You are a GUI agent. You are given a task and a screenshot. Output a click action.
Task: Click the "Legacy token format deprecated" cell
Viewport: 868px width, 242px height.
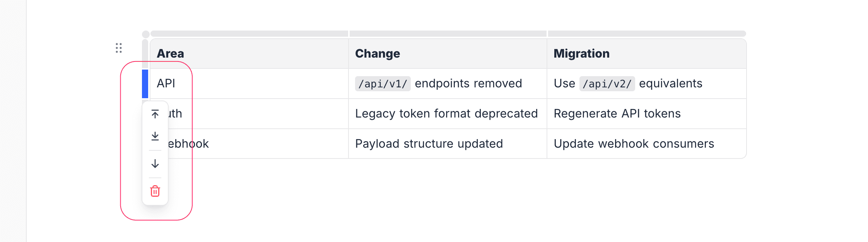click(447, 114)
